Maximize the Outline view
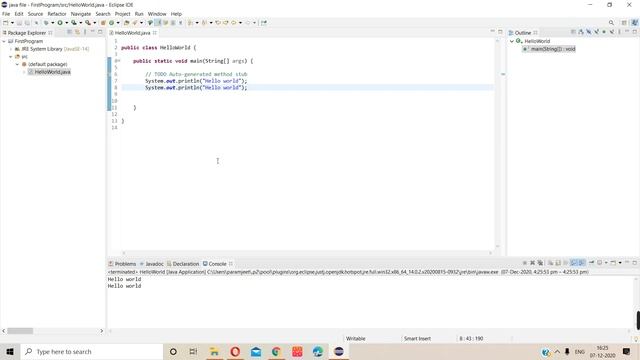Image resolution: width=640 pixels, height=360 pixels. tap(635, 32)
